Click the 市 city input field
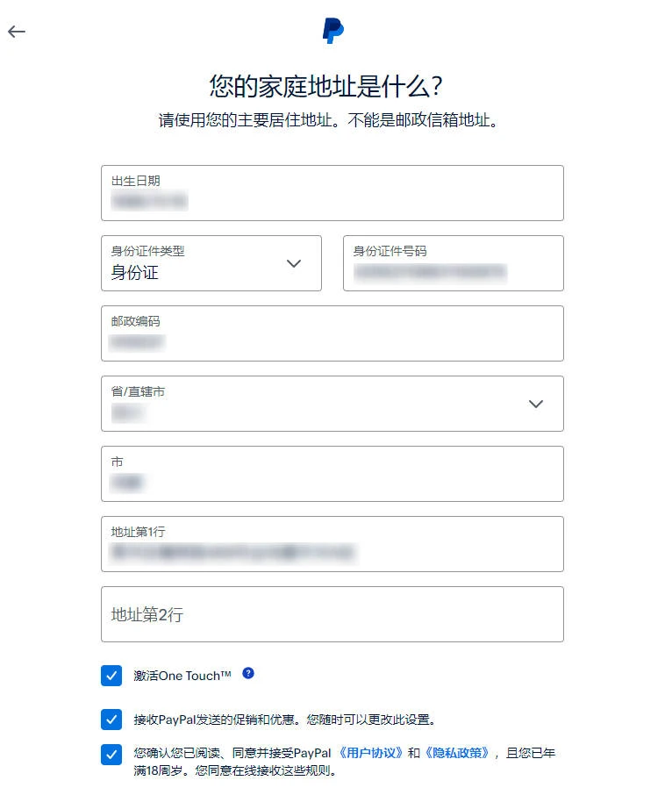Screen dimensions: 672x795 [332, 474]
